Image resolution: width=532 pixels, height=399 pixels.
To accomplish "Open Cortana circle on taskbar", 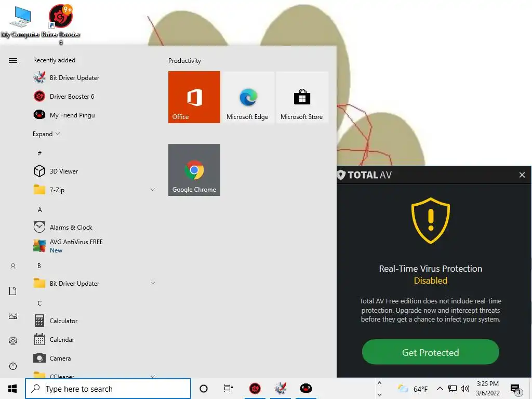I will [204, 389].
